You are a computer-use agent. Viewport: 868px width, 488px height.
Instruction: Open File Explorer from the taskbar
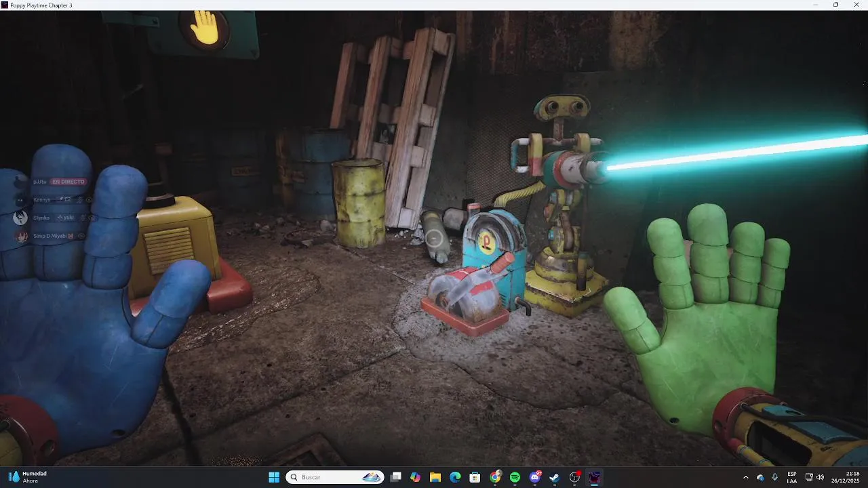pyautogui.click(x=435, y=477)
